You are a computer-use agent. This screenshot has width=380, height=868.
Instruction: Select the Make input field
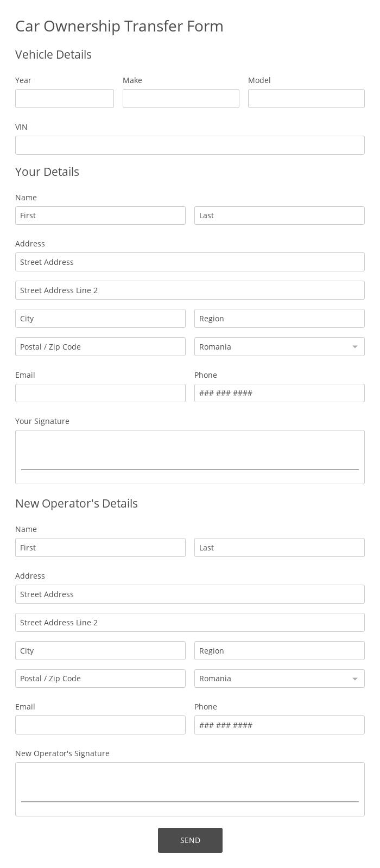(x=181, y=98)
